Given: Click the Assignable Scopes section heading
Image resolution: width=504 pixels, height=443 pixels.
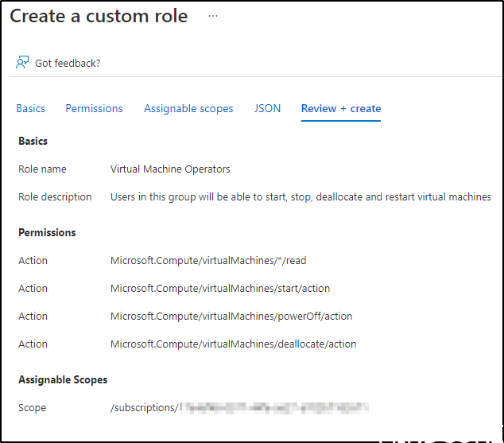Looking at the screenshot, I should pyautogui.click(x=63, y=379).
